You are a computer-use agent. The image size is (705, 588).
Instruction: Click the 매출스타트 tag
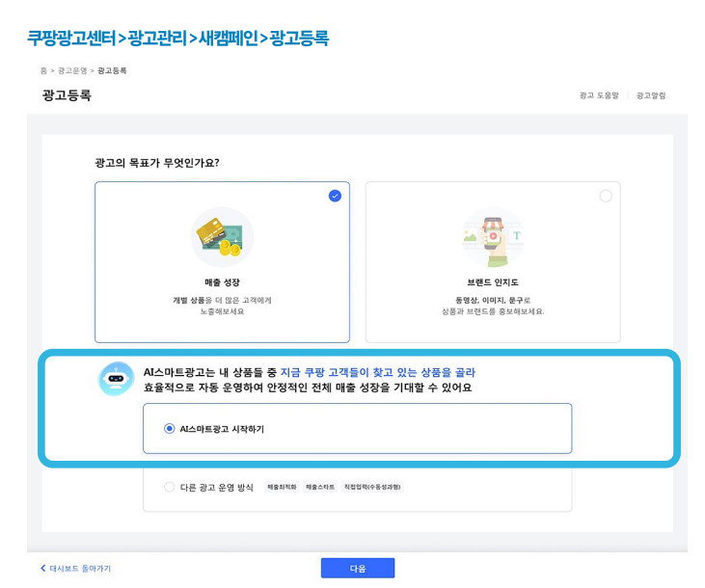click(320, 487)
